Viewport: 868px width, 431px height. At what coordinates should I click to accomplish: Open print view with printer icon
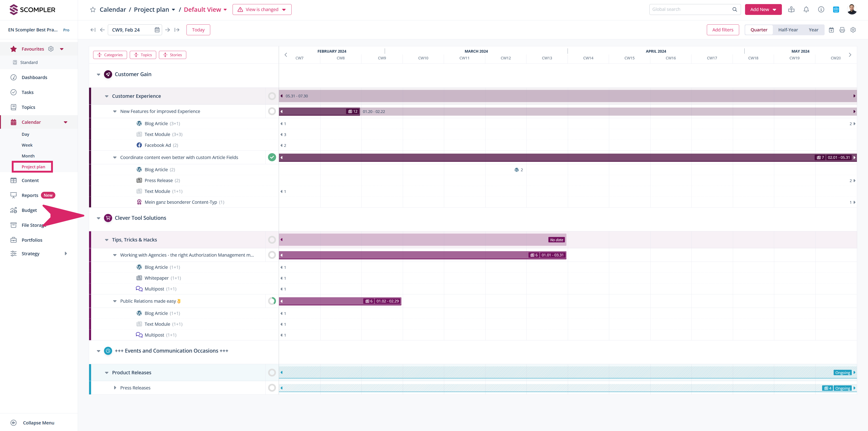(842, 30)
